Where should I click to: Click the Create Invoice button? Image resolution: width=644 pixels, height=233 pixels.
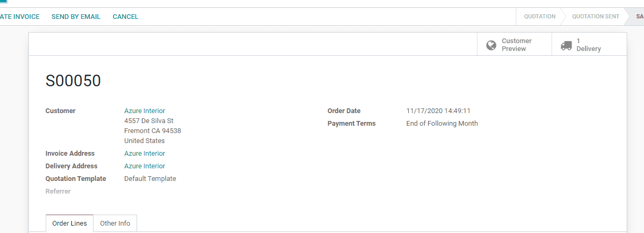click(x=19, y=17)
